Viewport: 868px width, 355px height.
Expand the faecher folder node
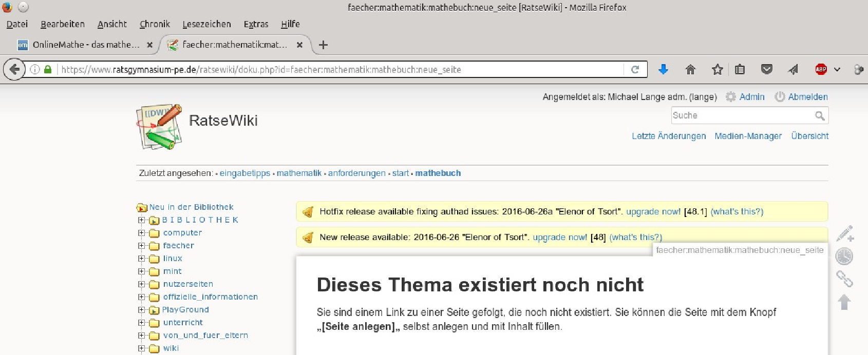141,246
